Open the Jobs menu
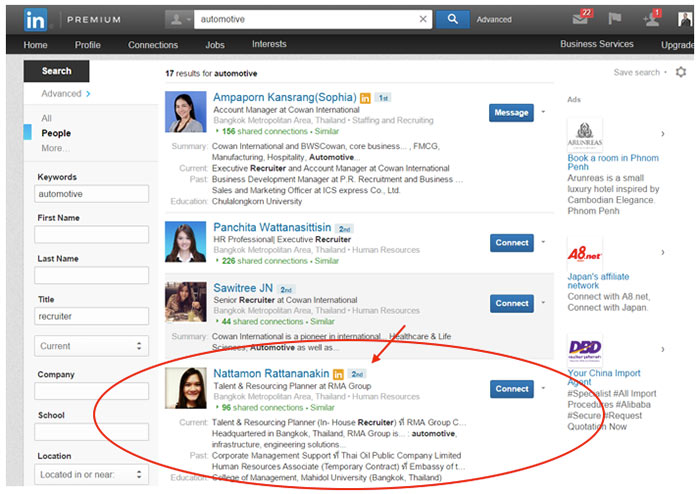Viewport: 700px width, 494px height. pos(215,45)
